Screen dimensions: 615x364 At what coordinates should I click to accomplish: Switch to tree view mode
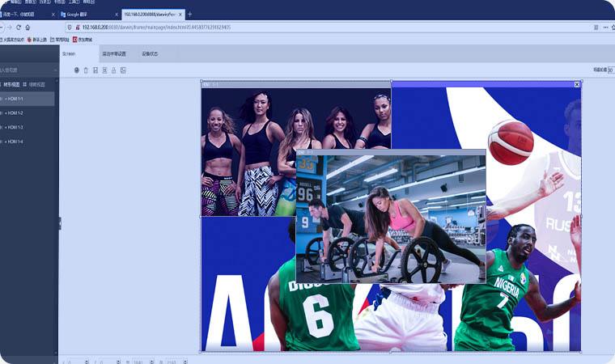11,84
